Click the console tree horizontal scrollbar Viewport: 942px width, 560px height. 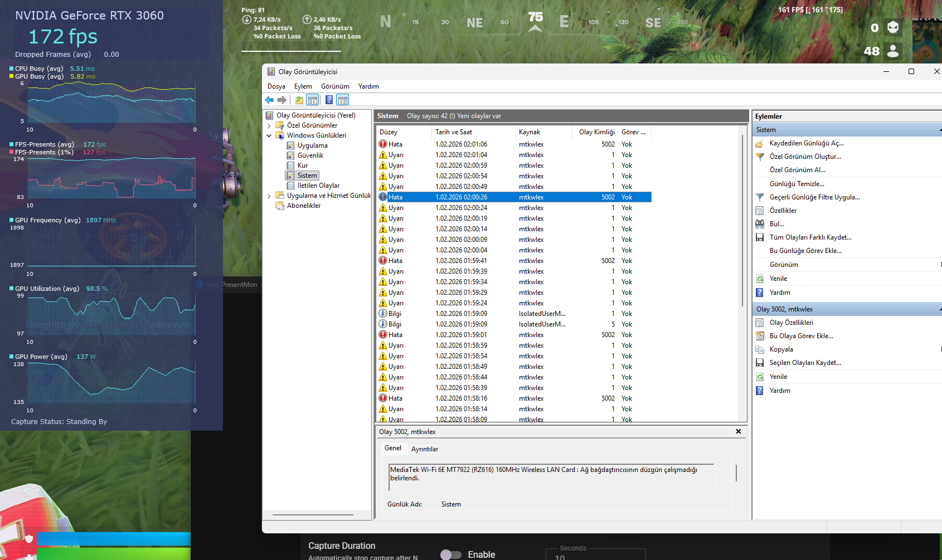coord(313,515)
